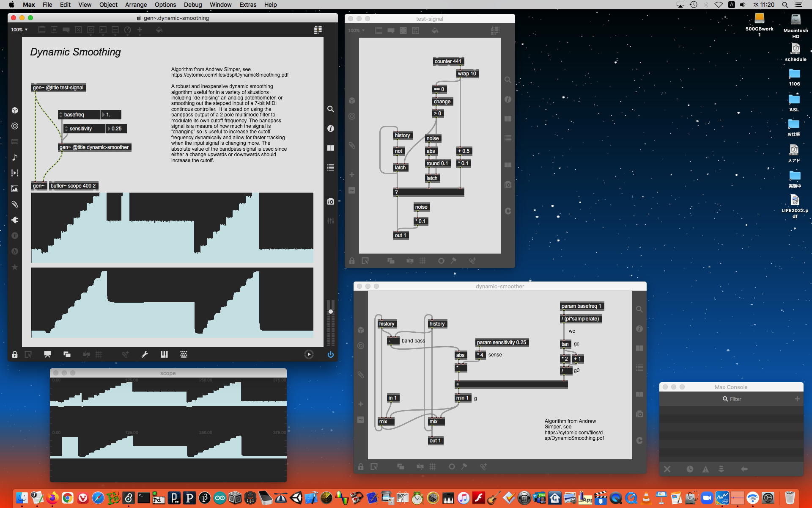This screenshot has height=508, width=812.
Task: Open the Extras menu
Action: click(x=247, y=5)
